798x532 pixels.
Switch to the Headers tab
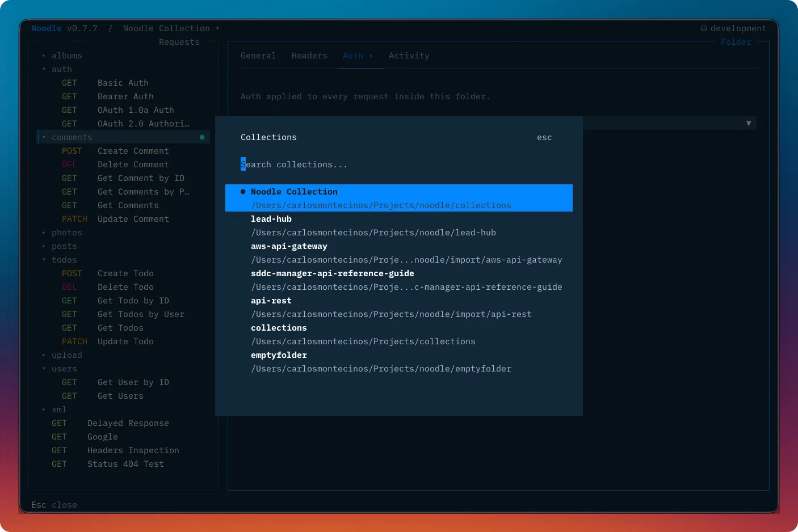pos(309,56)
